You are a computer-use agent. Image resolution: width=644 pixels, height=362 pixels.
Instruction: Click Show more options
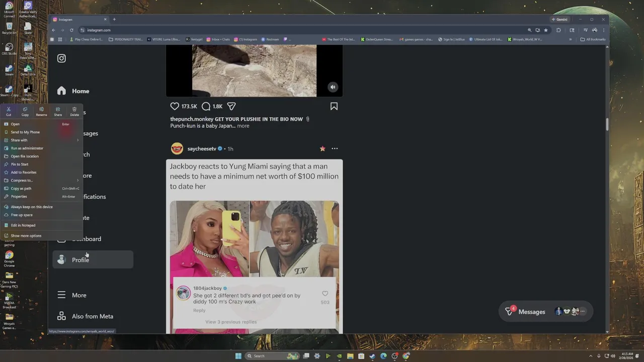pos(41,236)
